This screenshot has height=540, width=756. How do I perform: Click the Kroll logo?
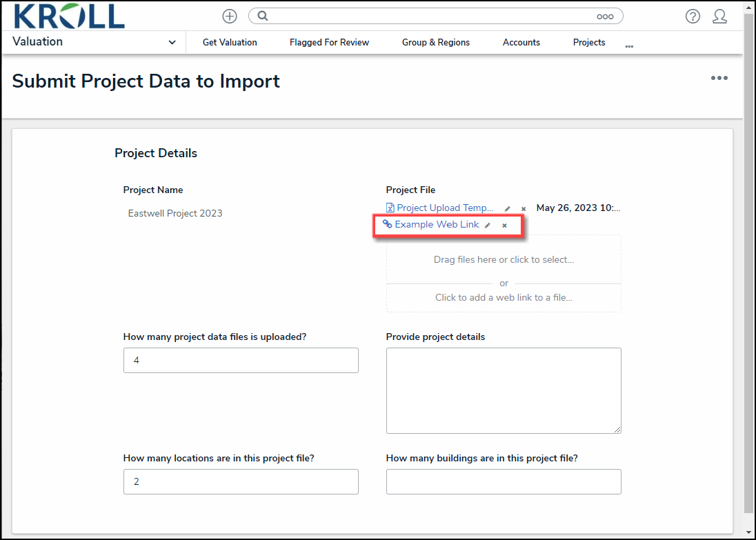coord(70,16)
